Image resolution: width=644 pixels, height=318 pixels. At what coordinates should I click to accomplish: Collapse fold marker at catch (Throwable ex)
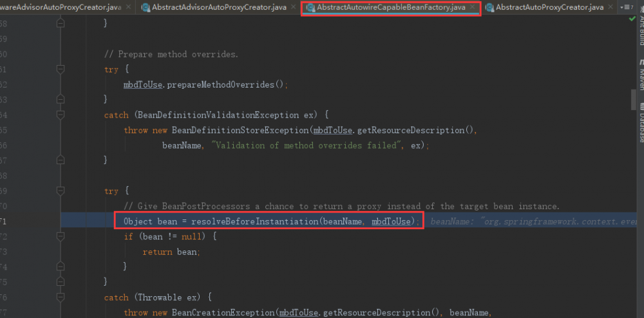(61, 297)
